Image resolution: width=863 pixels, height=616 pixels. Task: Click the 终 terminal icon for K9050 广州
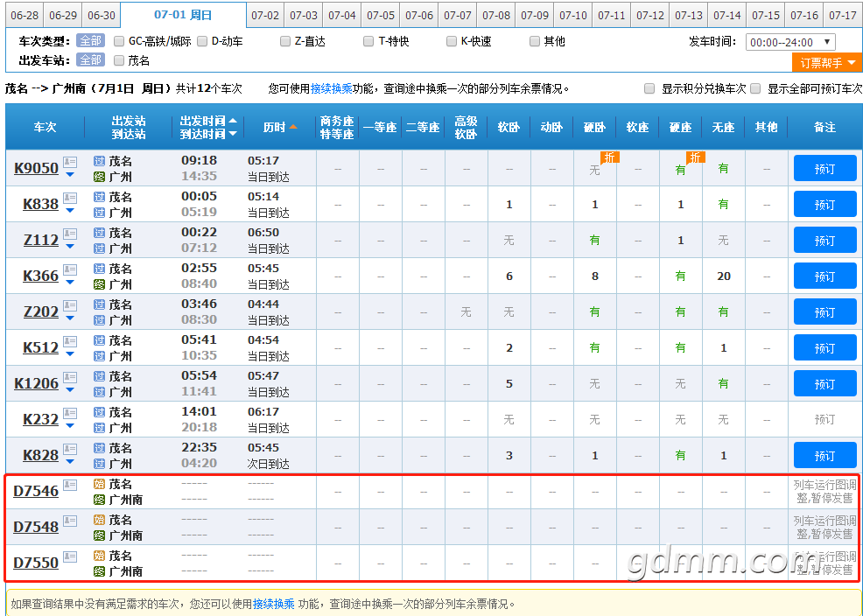pos(99,177)
